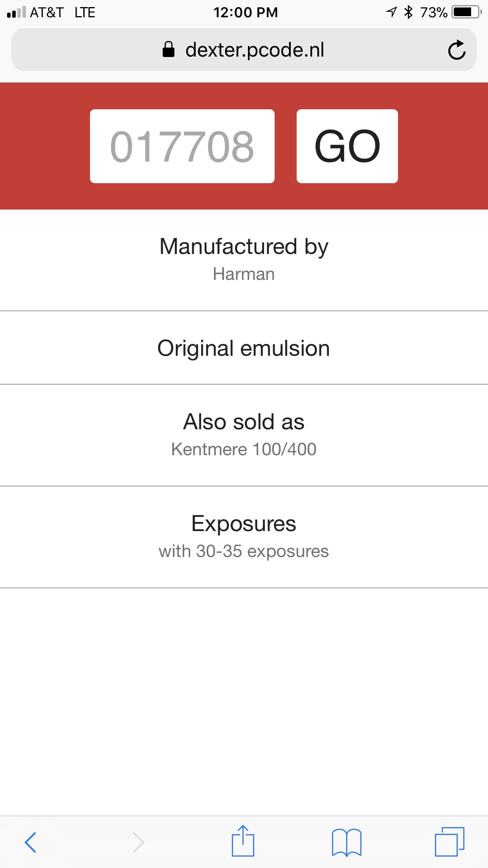Focus the 017708 code input field

click(182, 146)
